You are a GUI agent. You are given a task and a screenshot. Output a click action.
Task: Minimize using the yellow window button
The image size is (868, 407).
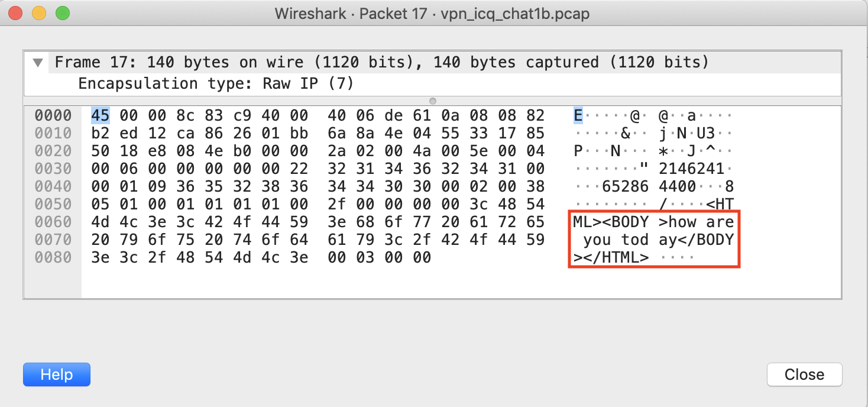click(x=39, y=13)
